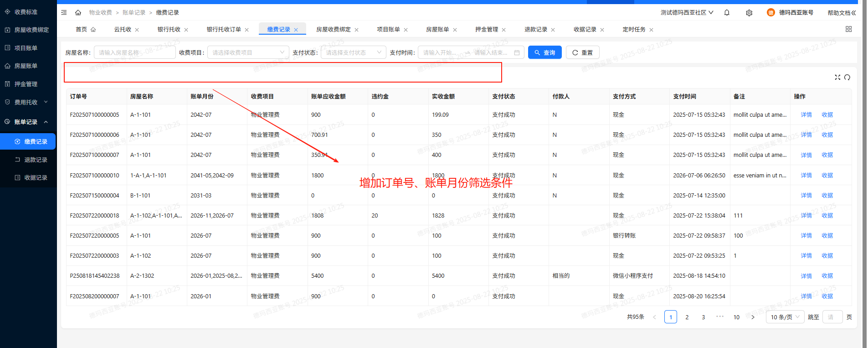Click the fullscreen expand table icon
868x348 pixels.
pyautogui.click(x=837, y=78)
